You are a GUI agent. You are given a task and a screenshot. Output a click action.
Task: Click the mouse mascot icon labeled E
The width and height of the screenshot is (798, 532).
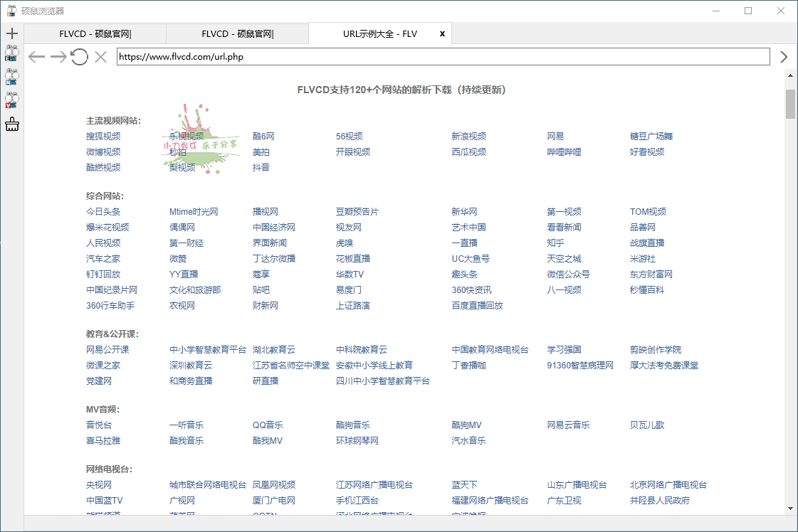(11, 54)
